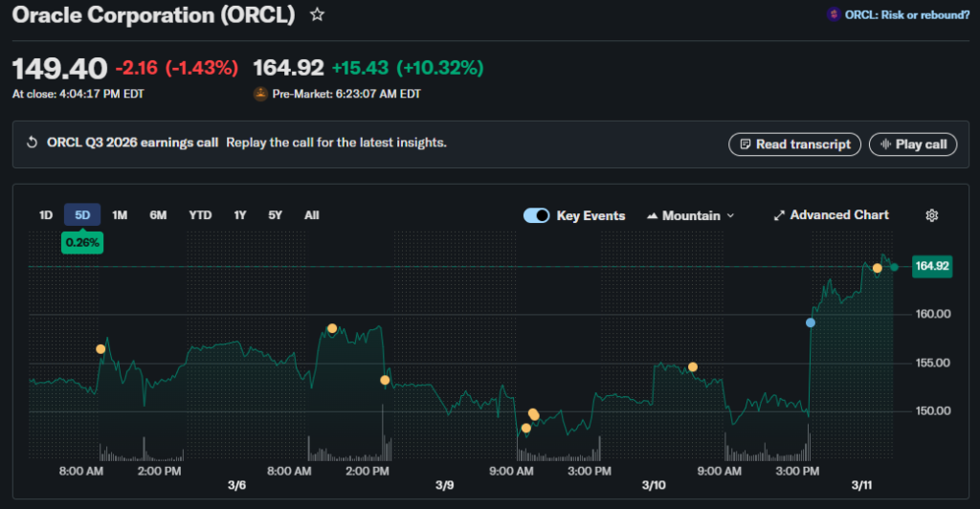Select the 1M time range
The width and height of the screenshot is (980, 509).
click(120, 215)
